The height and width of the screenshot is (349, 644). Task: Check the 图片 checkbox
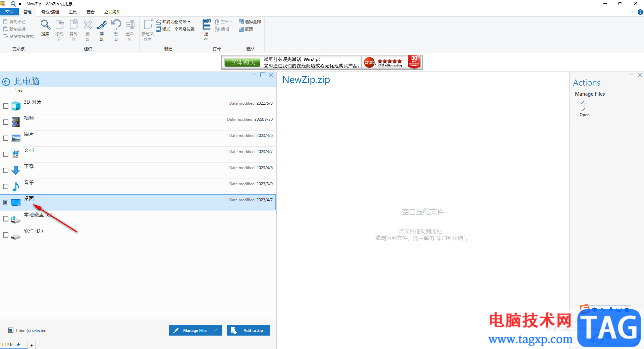point(6,138)
